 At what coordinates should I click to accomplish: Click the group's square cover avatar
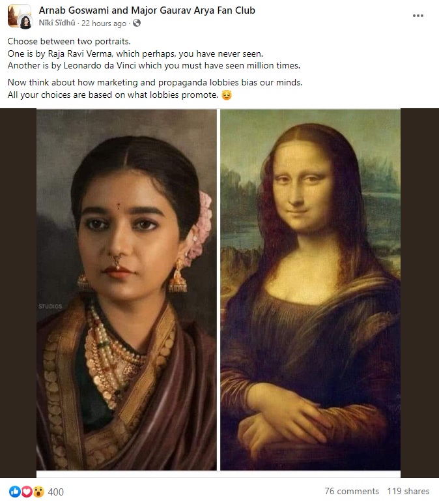click(x=18, y=14)
